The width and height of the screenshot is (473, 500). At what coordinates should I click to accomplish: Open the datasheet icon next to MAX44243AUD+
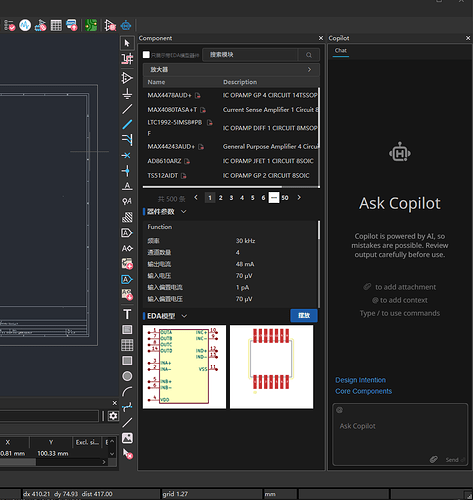tap(201, 147)
